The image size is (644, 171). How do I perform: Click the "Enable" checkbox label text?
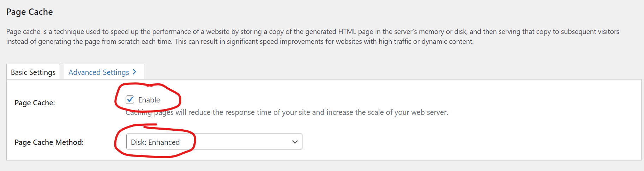tap(149, 100)
